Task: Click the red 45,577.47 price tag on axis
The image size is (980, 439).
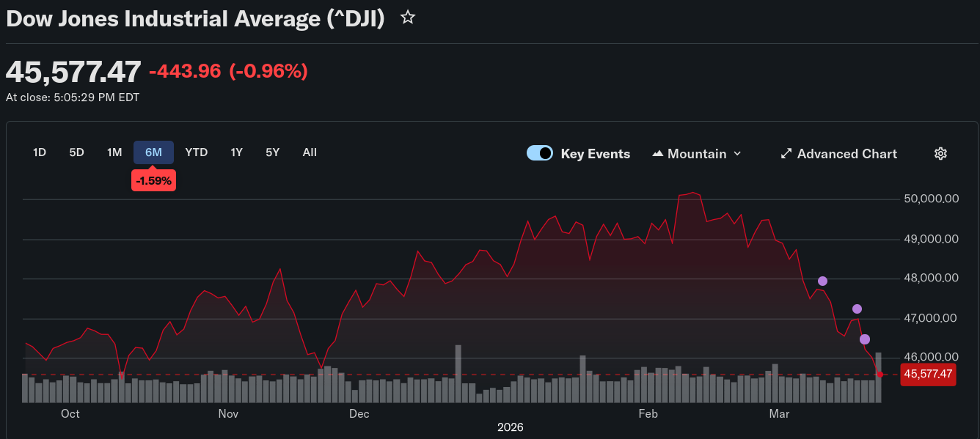Action: coord(928,374)
